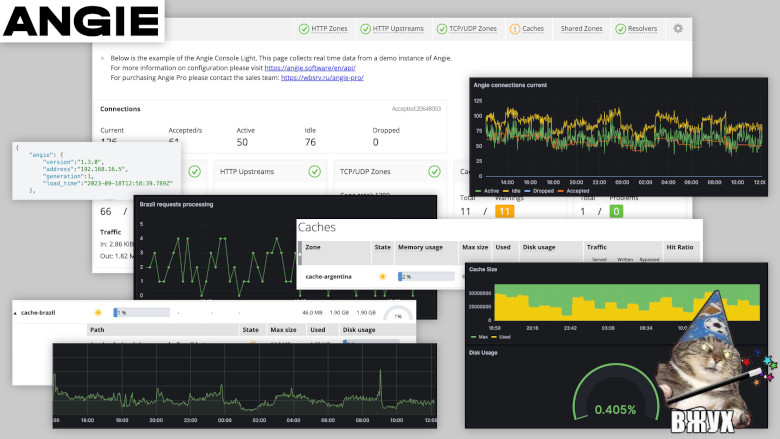Click the Caches warning icon in navigation
780x439 pixels.
pos(515,29)
